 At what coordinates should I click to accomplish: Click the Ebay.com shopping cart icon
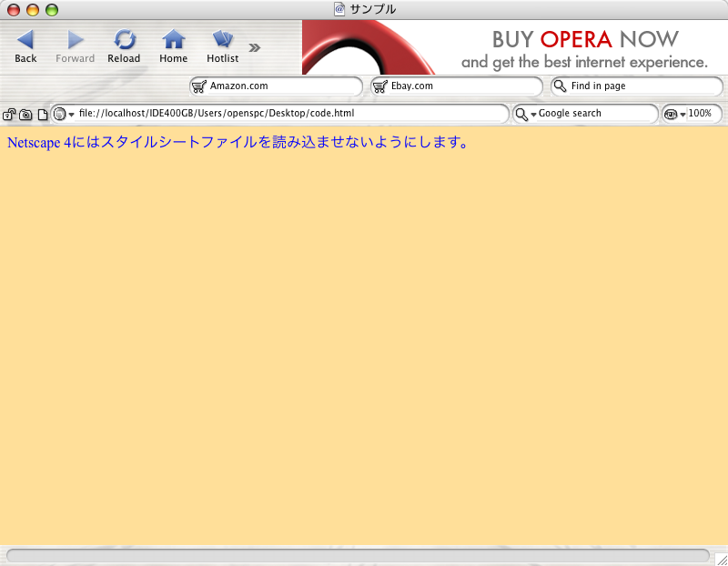pyautogui.click(x=380, y=86)
